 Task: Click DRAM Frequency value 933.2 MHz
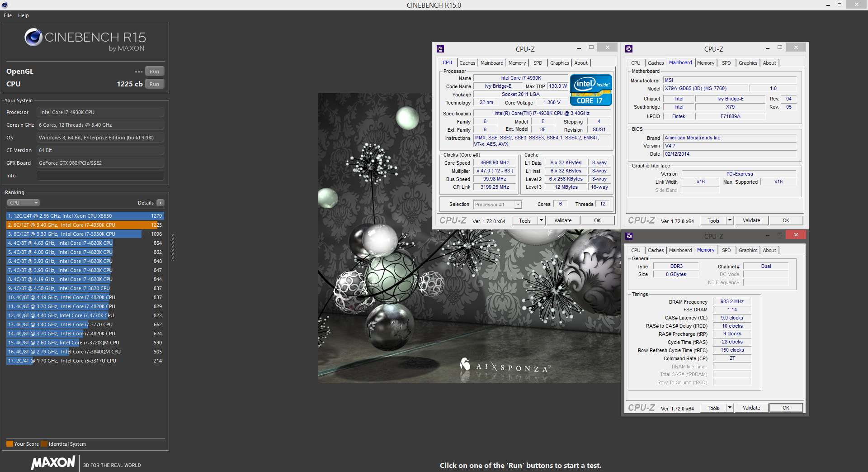tap(732, 301)
